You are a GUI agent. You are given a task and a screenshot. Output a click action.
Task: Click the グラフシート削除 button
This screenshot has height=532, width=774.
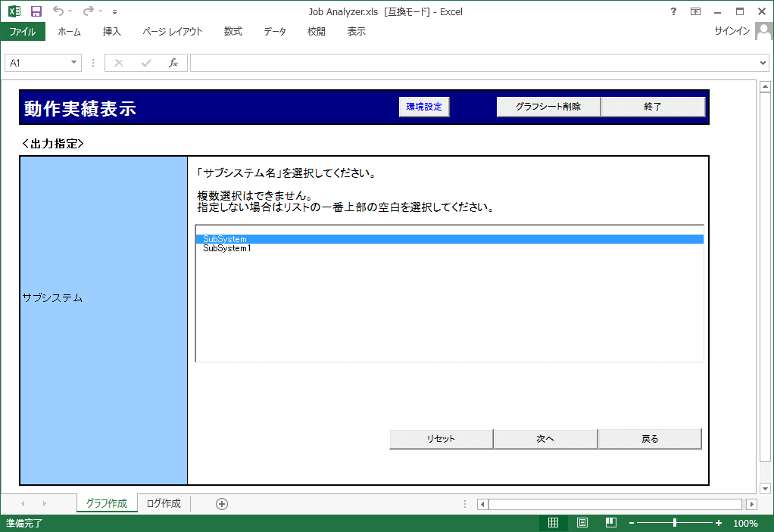548,107
